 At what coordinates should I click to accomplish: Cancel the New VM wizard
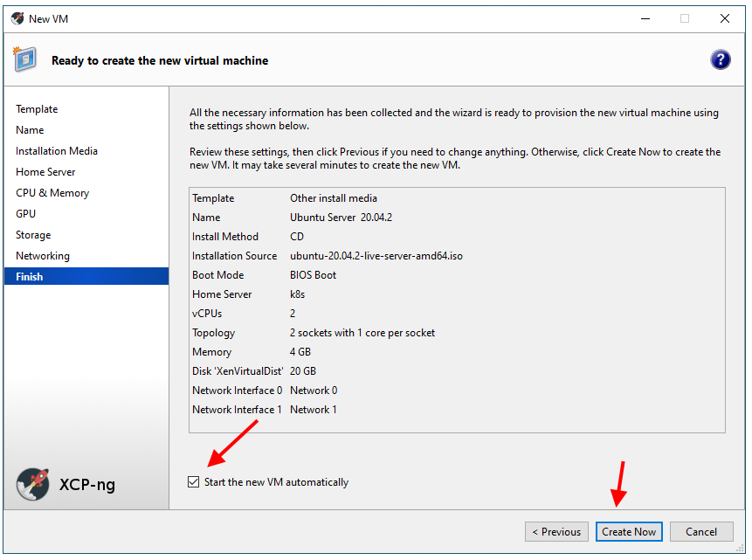[701, 531]
